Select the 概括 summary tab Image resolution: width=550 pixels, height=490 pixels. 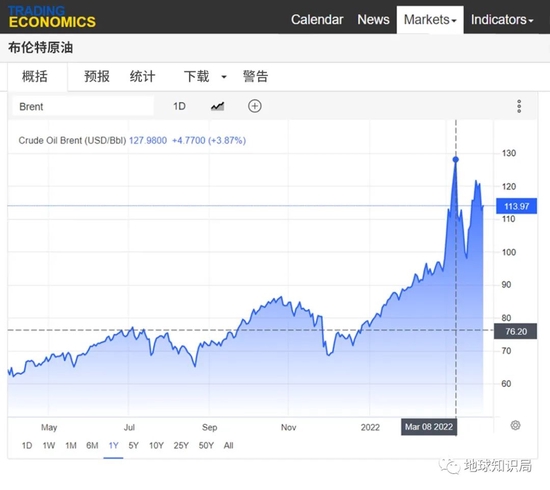point(35,76)
